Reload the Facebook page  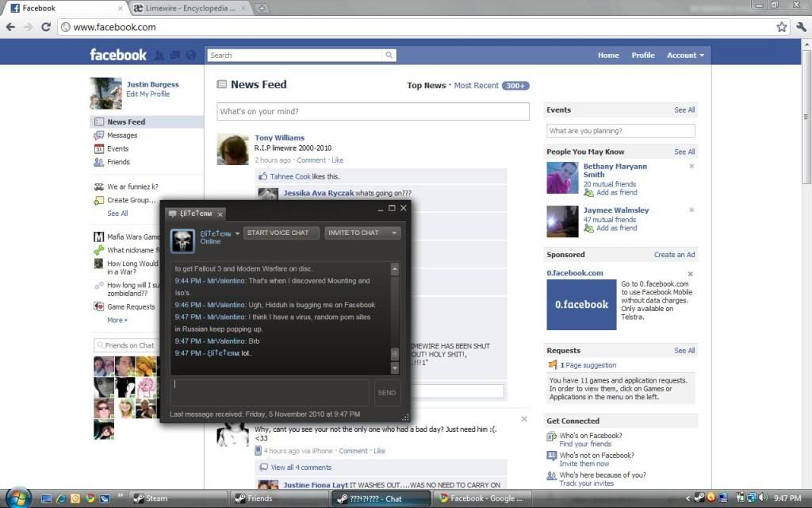coord(45,27)
